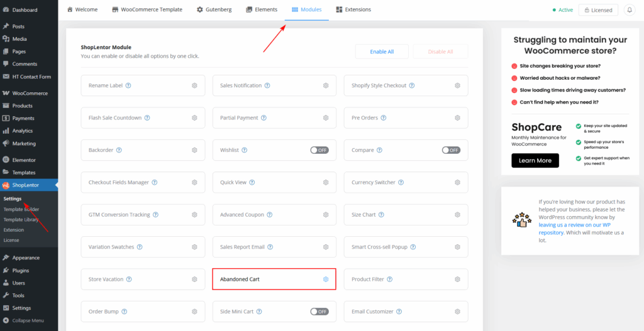This screenshot has width=644, height=331.
Task: Switch to WooCommerce Template tab
Action: tap(147, 9)
